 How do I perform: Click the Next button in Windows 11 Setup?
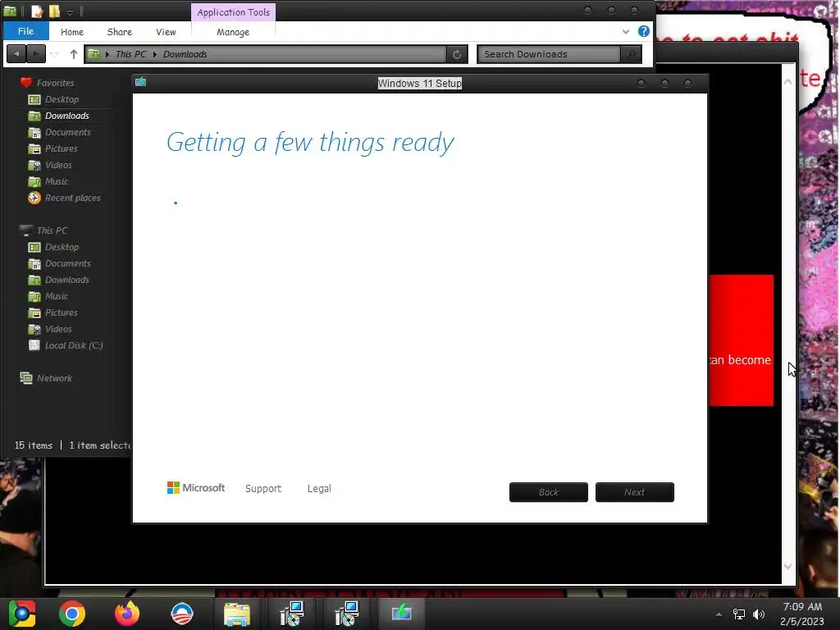click(634, 492)
